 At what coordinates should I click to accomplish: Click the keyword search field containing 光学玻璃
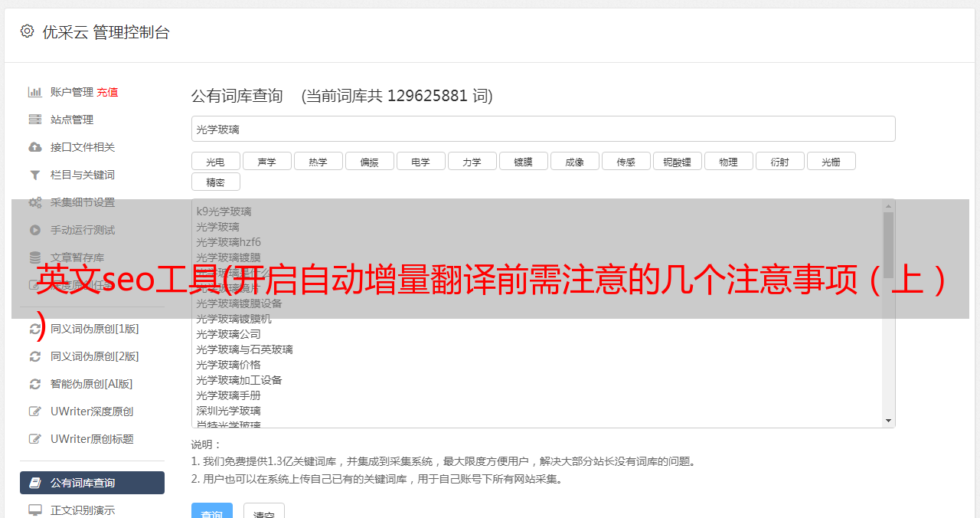click(x=543, y=129)
